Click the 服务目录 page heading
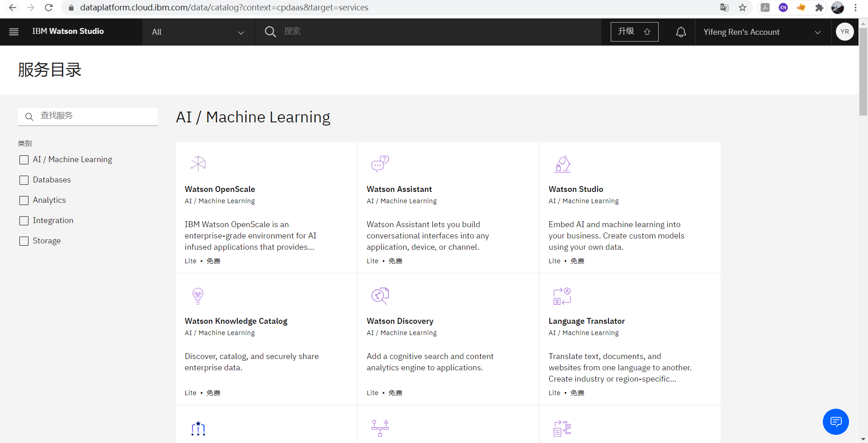Image resolution: width=868 pixels, height=443 pixels. click(x=50, y=70)
